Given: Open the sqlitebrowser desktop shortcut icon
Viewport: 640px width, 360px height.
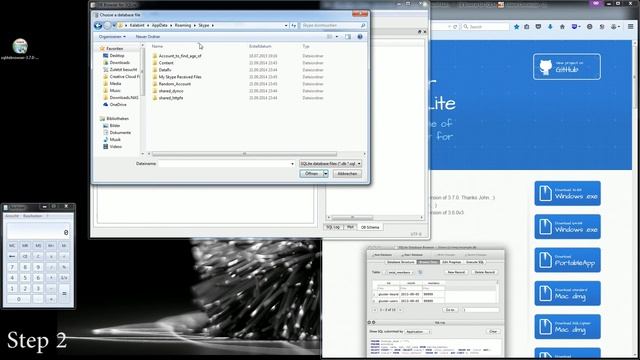Looking at the screenshot, I should [x=20, y=49].
